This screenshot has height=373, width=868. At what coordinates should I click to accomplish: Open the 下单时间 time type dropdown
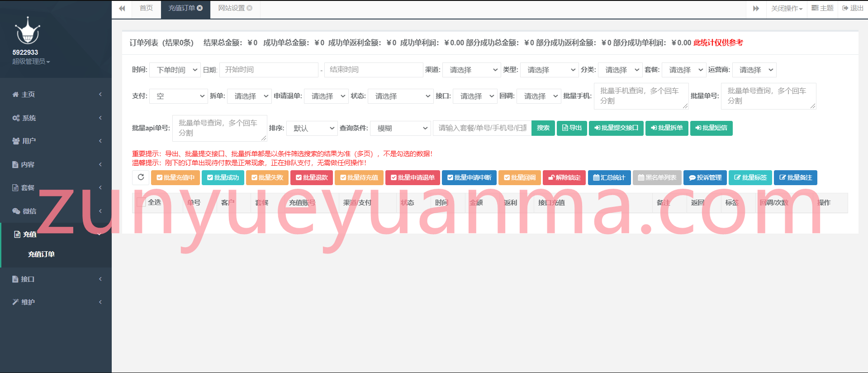tap(175, 70)
